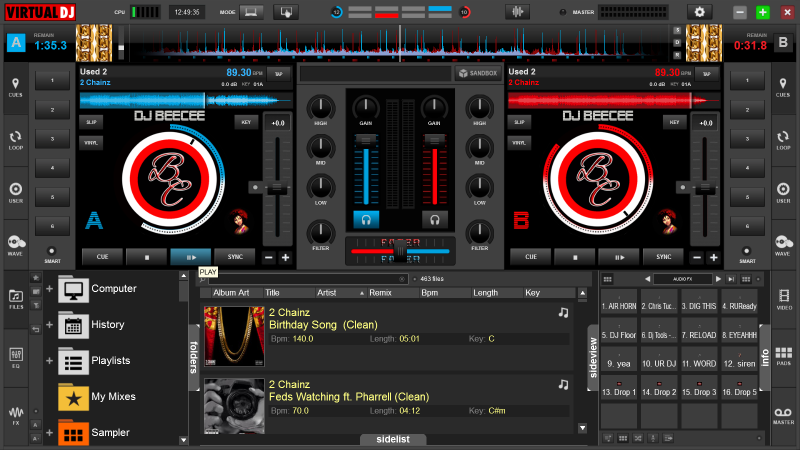Toggle deck B headphone cue
The image size is (800, 450).
[435, 219]
